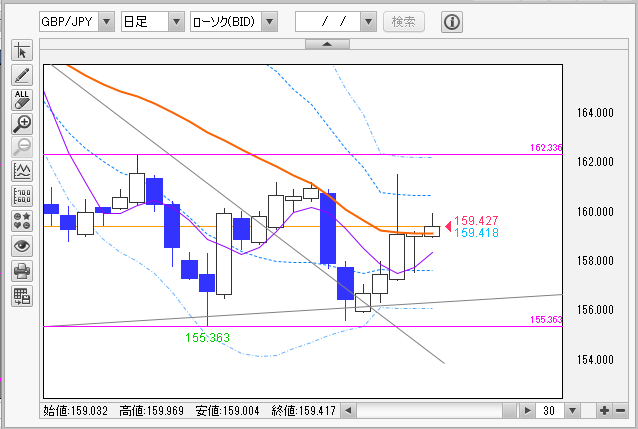Screen dimensions: 638x429
Task: Click the 安値:159.004 low value
Action: pos(227,411)
